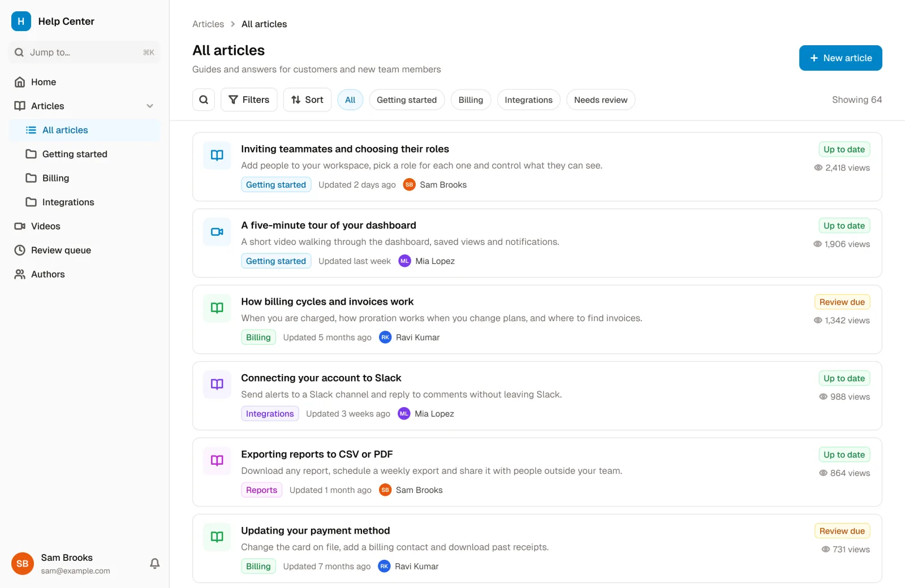The image size is (905, 588).
Task: Click the book icon of payment method article
Action: tap(217, 537)
